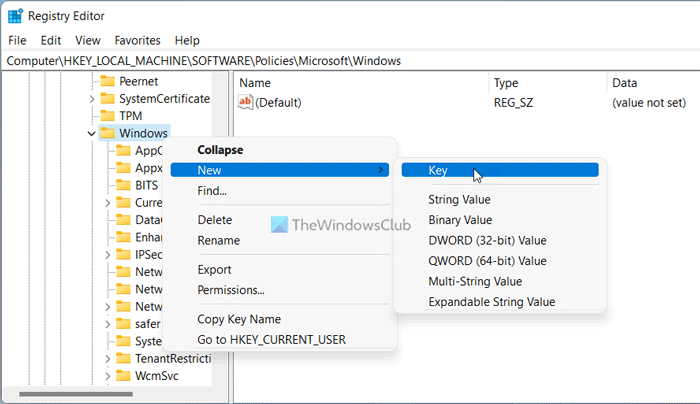700x404 pixels.
Task: Open the Edit menu
Action: tap(51, 41)
